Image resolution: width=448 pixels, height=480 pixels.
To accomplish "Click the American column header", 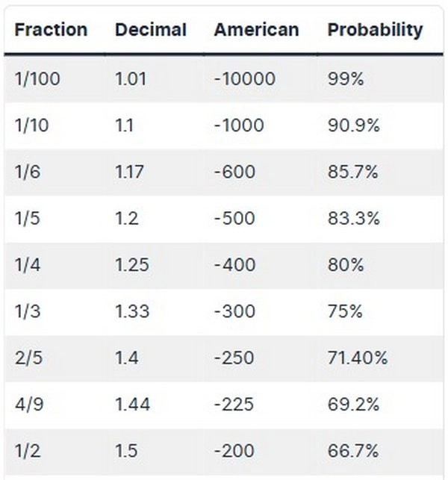I will [256, 30].
